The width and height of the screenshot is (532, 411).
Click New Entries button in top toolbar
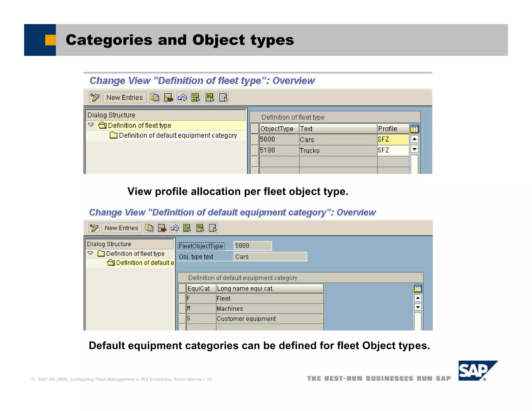tap(124, 98)
